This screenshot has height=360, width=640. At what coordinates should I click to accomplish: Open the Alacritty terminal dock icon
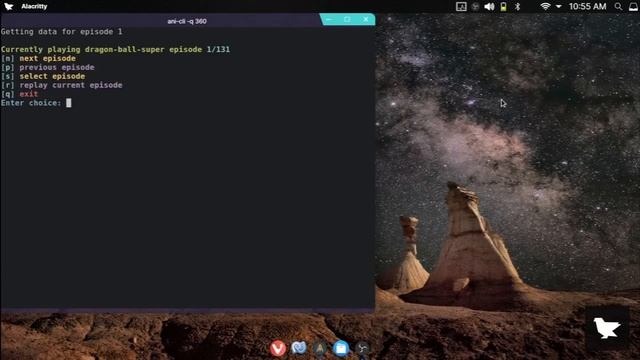(320, 348)
